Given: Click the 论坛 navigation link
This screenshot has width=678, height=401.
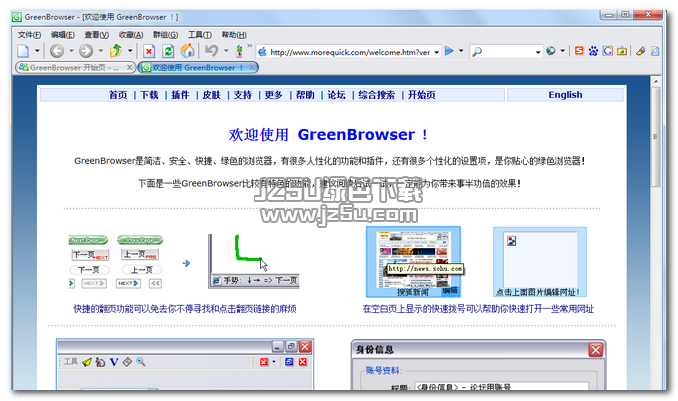Looking at the screenshot, I should click(x=336, y=95).
